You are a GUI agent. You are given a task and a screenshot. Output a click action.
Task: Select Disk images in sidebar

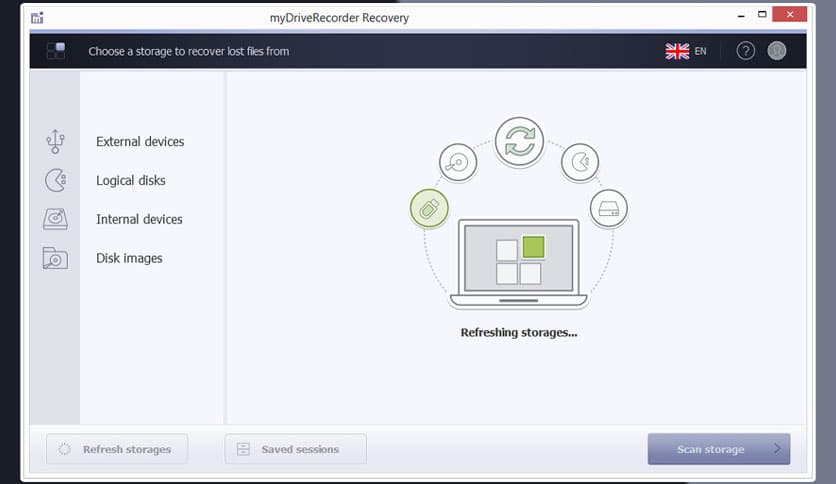(x=129, y=258)
